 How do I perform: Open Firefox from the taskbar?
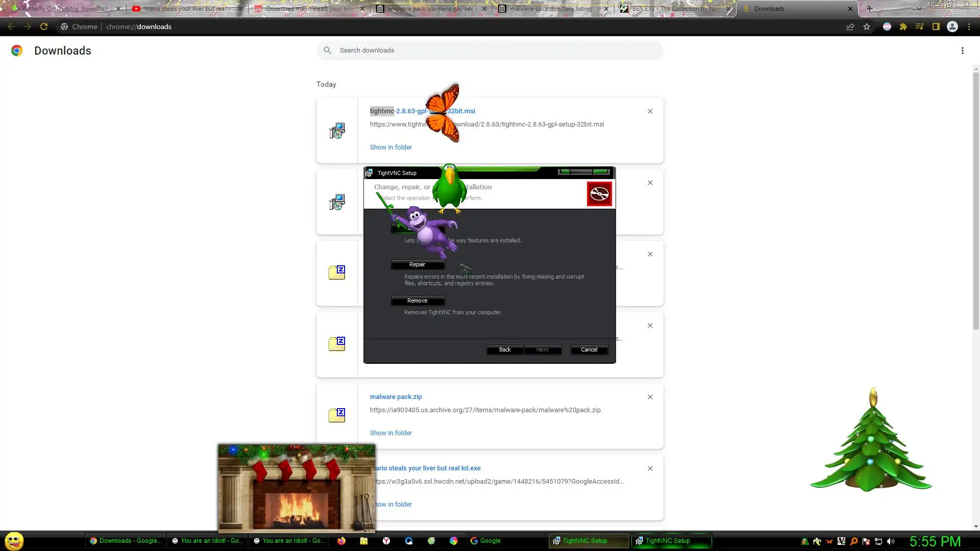pyautogui.click(x=341, y=541)
